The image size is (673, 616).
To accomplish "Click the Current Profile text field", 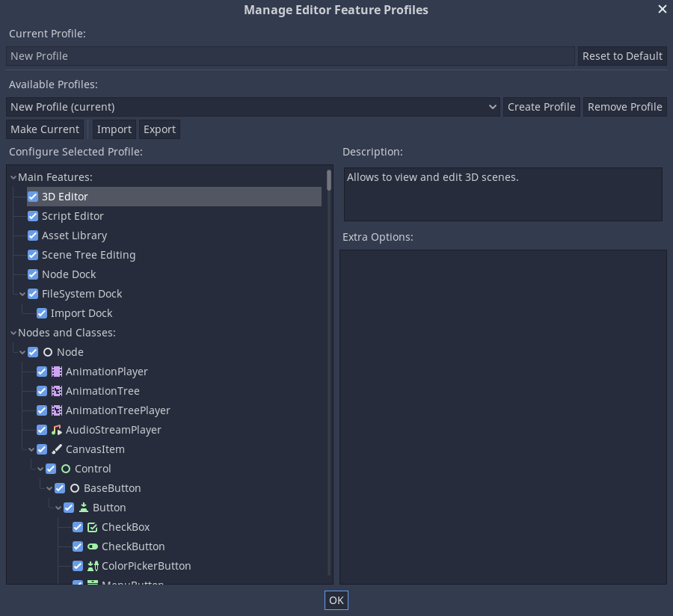I will pyautogui.click(x=290, y=55).
